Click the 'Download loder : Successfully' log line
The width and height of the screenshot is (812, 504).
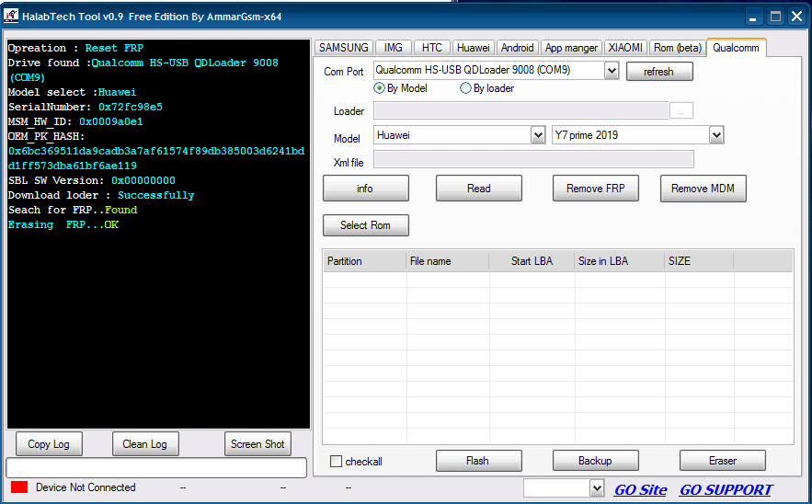point(101,195)
